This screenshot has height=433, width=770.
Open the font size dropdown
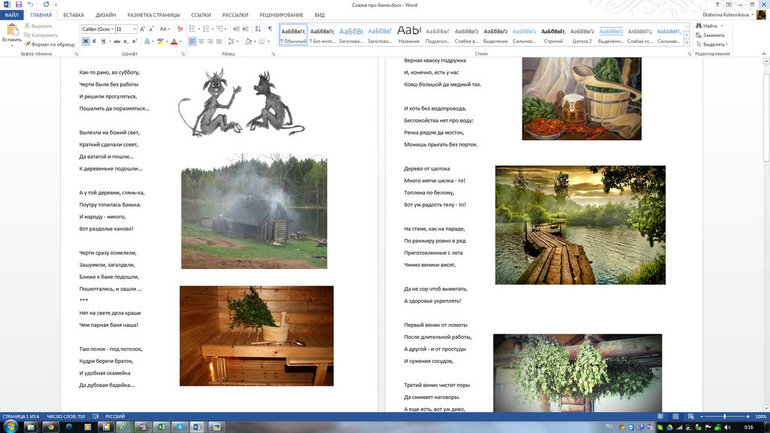click(x=135, y=29)
